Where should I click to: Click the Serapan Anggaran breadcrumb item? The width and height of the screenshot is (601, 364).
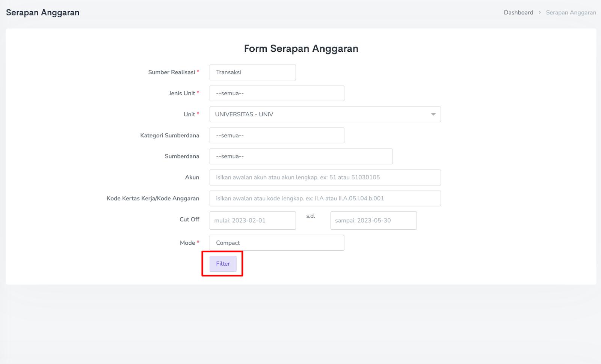point(571,12)
